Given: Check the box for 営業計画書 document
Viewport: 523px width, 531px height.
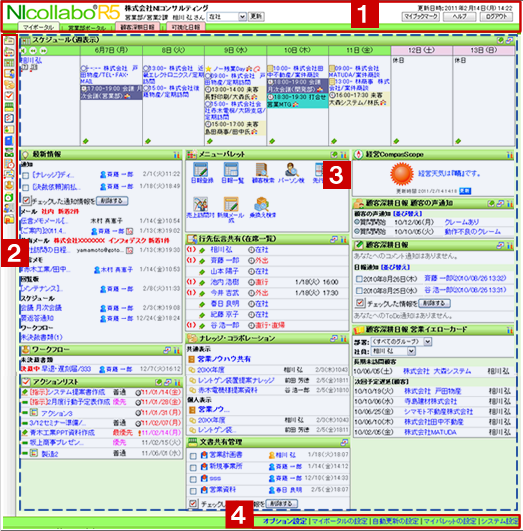Looking at the screenshot, I should click(x=193, y=456).
